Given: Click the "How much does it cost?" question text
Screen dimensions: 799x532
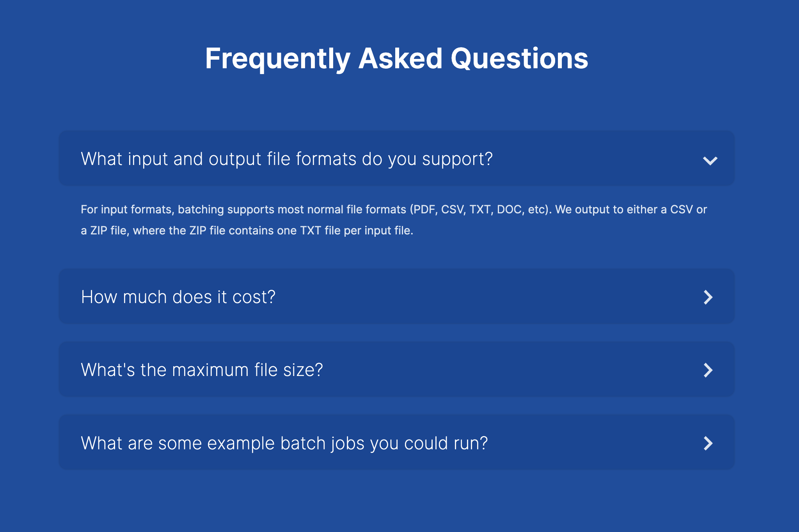Looking at the screenshot, I should [178, 297].
